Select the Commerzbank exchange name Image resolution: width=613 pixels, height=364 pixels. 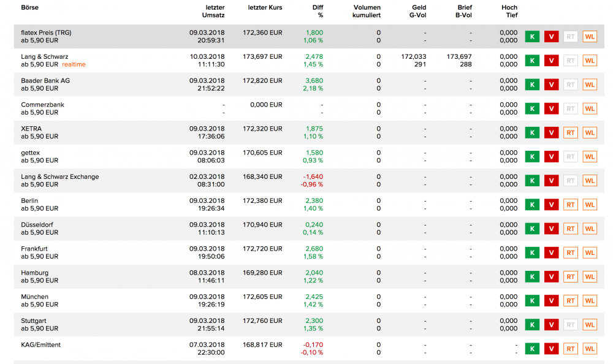click(42, 105)
